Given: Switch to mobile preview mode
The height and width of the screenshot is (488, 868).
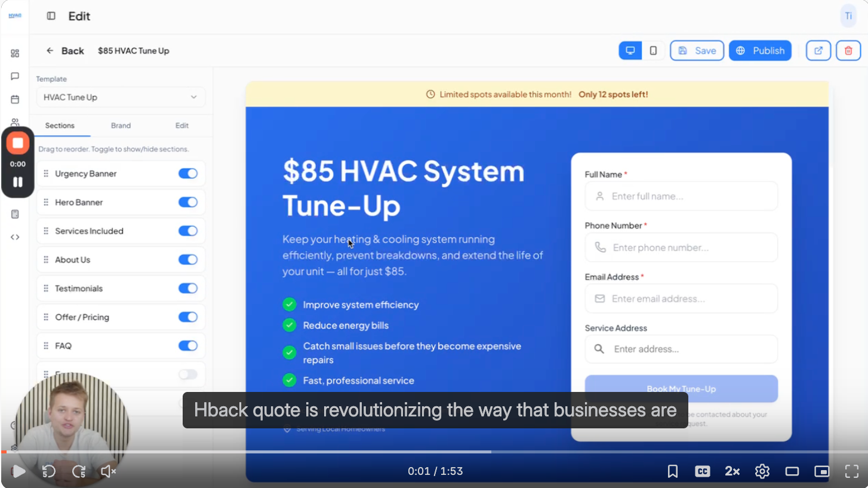Looking at the screenshot, I should coord(653,51).
